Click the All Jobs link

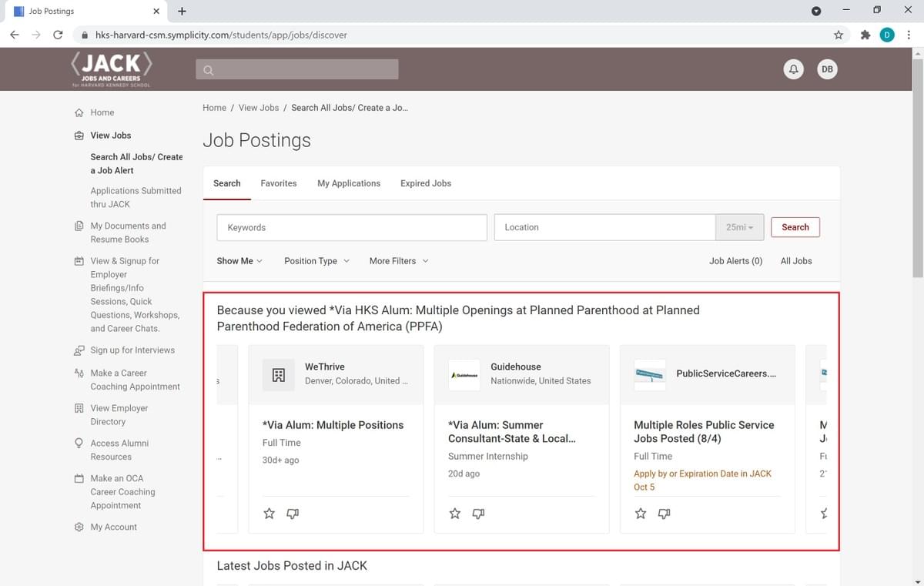tap(796, 261)
